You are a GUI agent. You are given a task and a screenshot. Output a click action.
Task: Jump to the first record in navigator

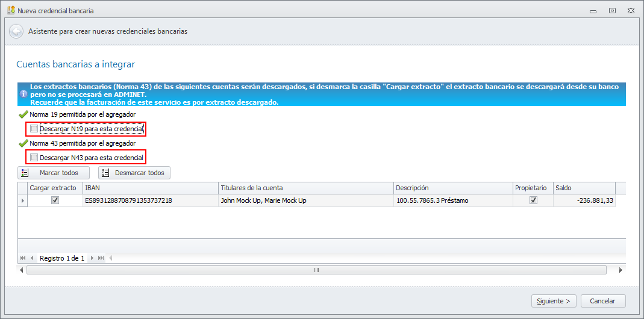[22, 258]
